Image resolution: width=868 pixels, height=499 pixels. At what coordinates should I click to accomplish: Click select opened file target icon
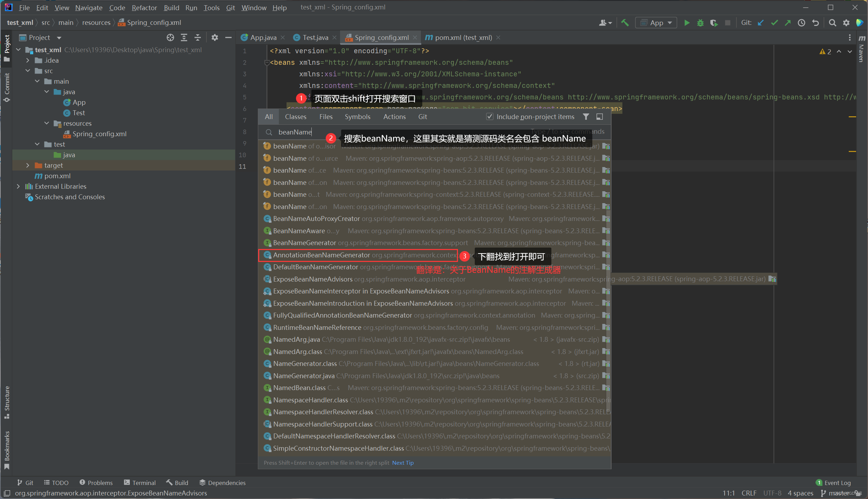point(170,37)
